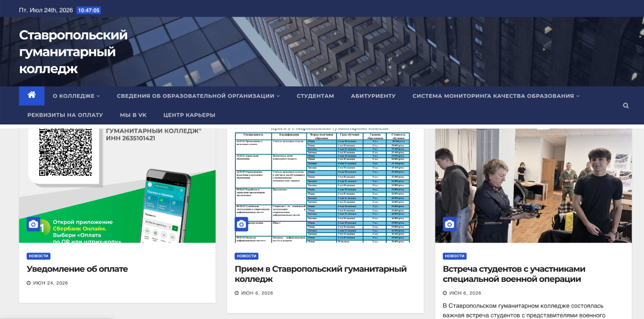This screenshot has height=319, width=644.
Task: Click camera icon on students meeting photo
Action: point(450,224)
